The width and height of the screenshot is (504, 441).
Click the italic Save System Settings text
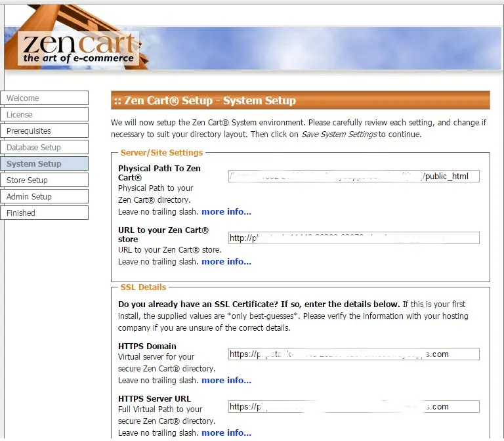tap(339, 135)
